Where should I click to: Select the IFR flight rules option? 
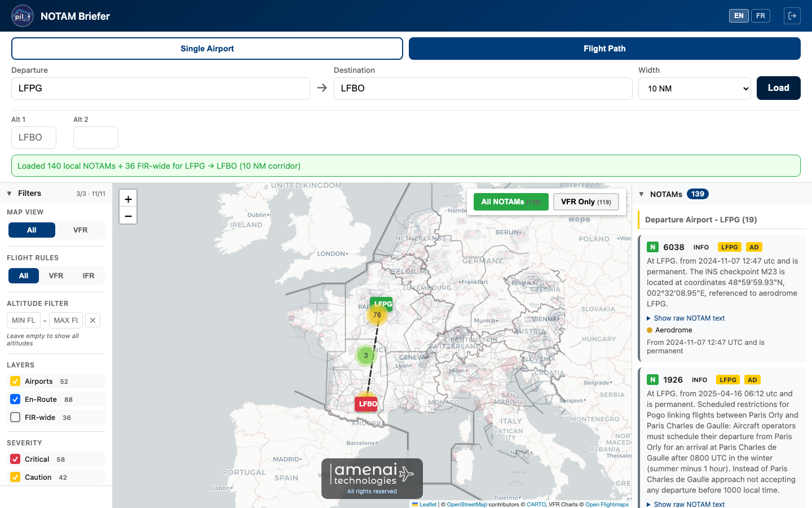pos(89,276)
